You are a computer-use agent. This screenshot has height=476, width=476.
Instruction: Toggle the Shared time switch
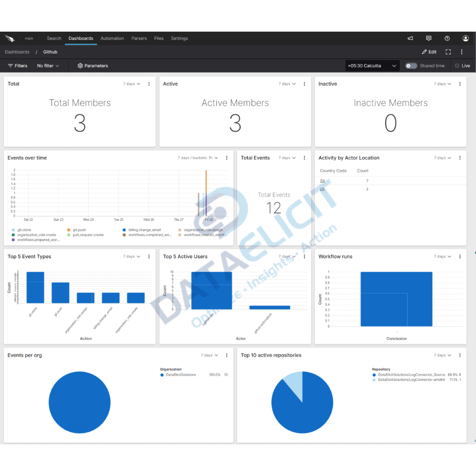point(411,66)
